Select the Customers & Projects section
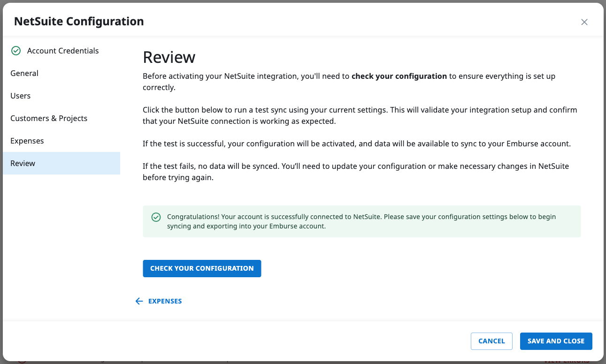 click(61, 118)
